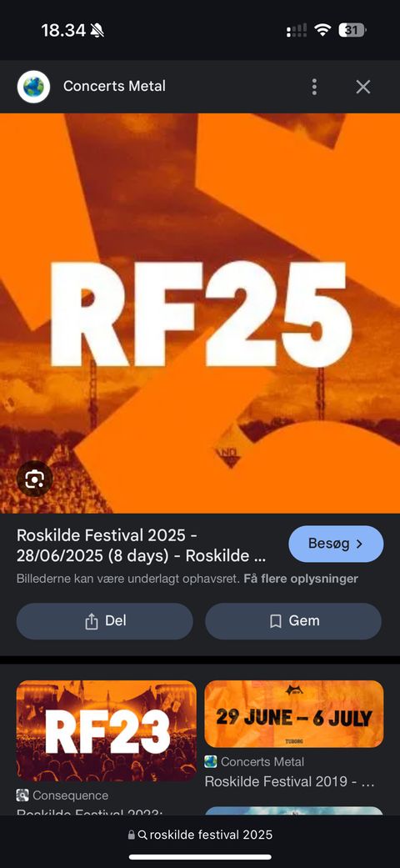The height and width of the screenshot is (868, 400).
Task: Tap the chevron arrow on Besøg button
Action: coord(360,544)
